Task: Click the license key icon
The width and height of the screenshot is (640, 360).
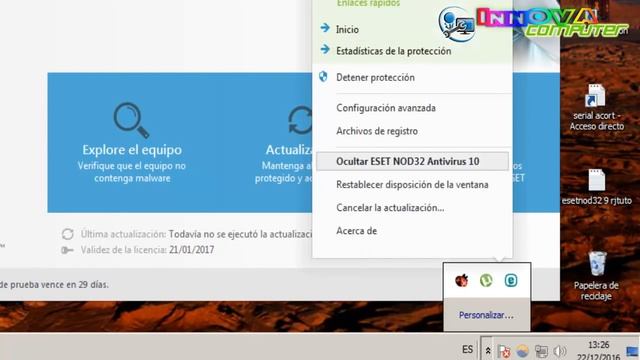Action: [67, 250]
